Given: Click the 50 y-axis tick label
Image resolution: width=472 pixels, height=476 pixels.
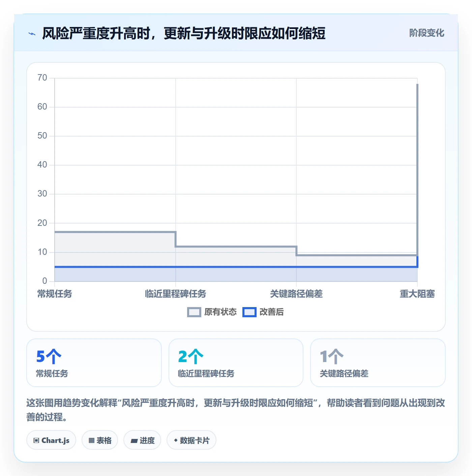Looking at the screenshot, I should [42, 136].
